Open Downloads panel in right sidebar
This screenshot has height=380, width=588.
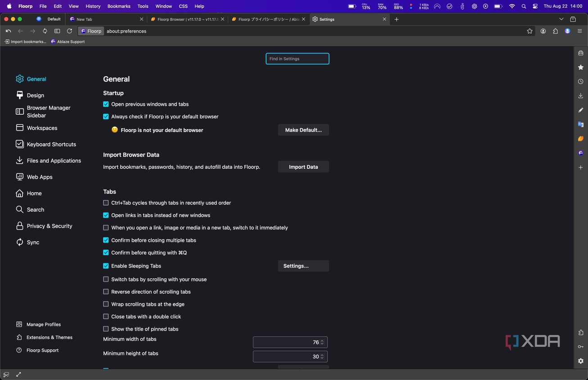click(x=581, y=96)
